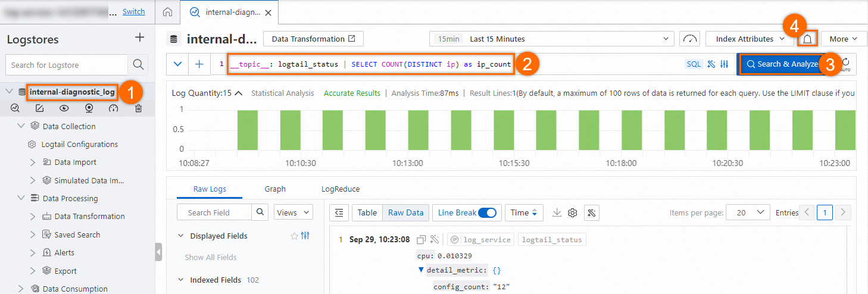This screenshot has width=868, height=294.
Task: Click the download logs icon
Action: 557,212
